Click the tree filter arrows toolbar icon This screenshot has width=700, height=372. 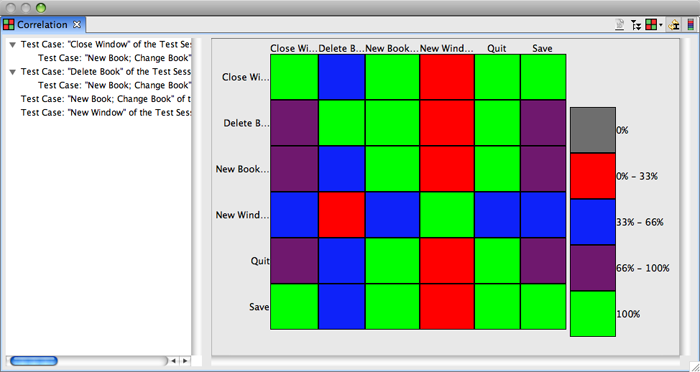tap(636, 25)
